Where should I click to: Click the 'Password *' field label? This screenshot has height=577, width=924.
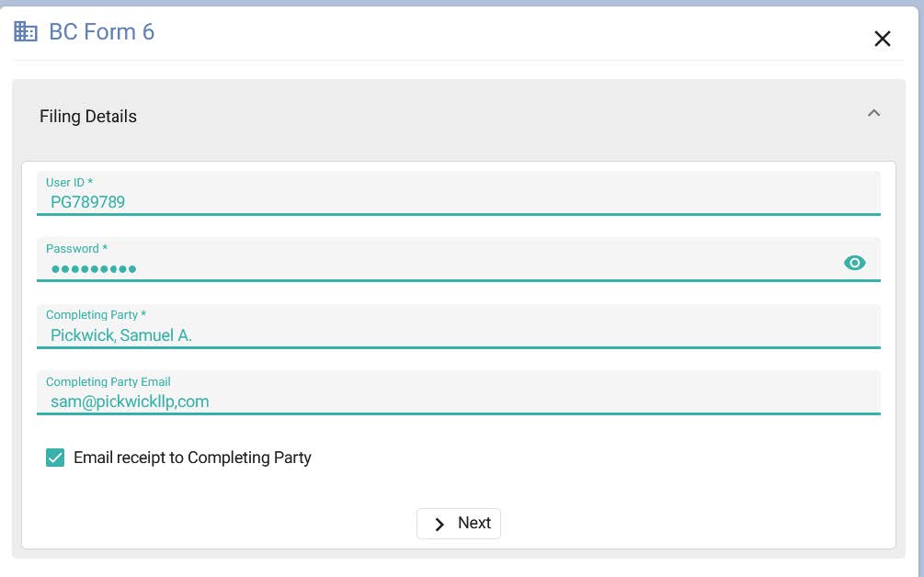(76, 249)
